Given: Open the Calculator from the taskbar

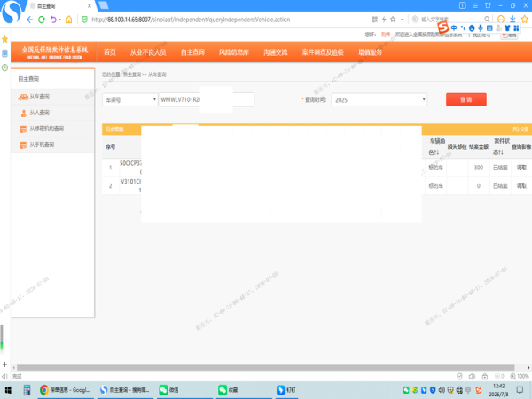Looking at the screenshot, I should [x=27, y=390].
